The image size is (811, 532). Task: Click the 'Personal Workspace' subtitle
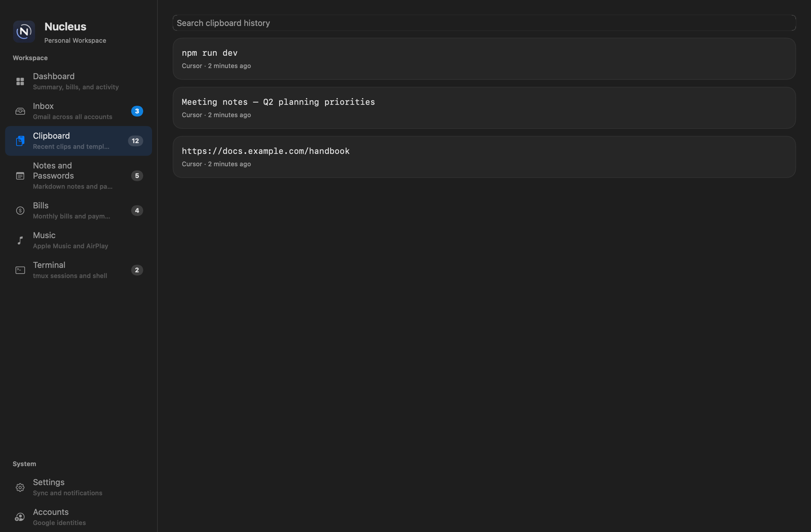[75, 41]
